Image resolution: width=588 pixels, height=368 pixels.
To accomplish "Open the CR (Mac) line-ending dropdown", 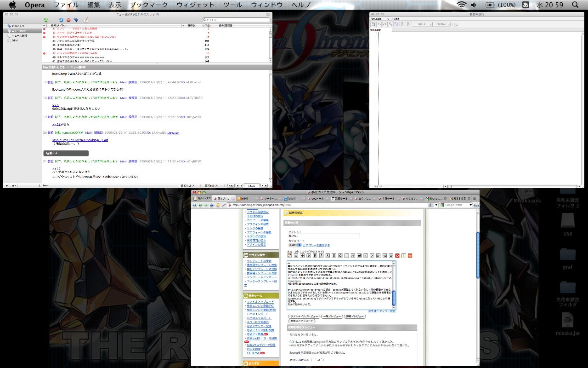I will click(x=441, y=24).
